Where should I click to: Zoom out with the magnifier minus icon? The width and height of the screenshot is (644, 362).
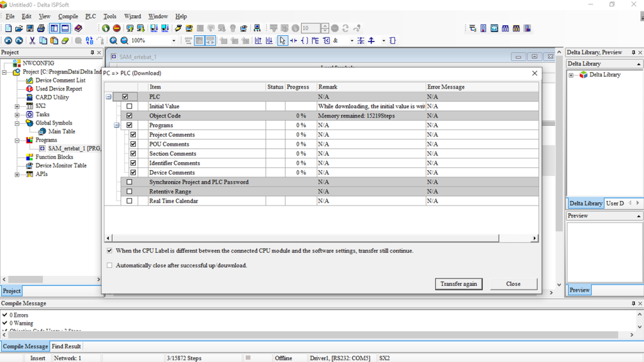point(124,41)
